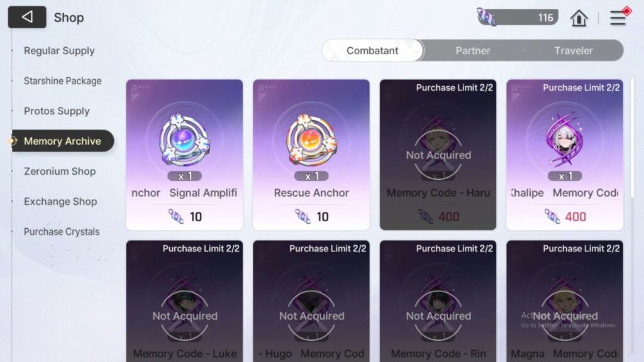Open Starshine Package category
The height and width of the screenshot is (362, 644).
[62, 81]
